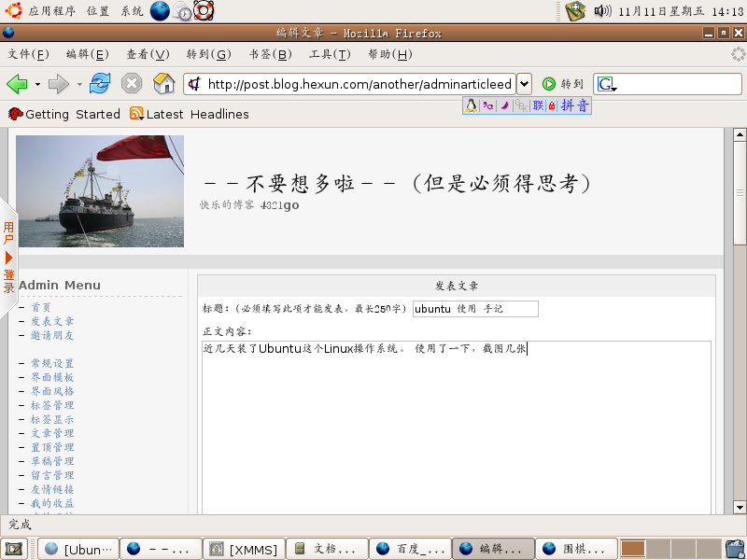Viewport: 747px width, 560px height.
Task: Click the lock icon in input method bar
Action: (x=552, y=105)
